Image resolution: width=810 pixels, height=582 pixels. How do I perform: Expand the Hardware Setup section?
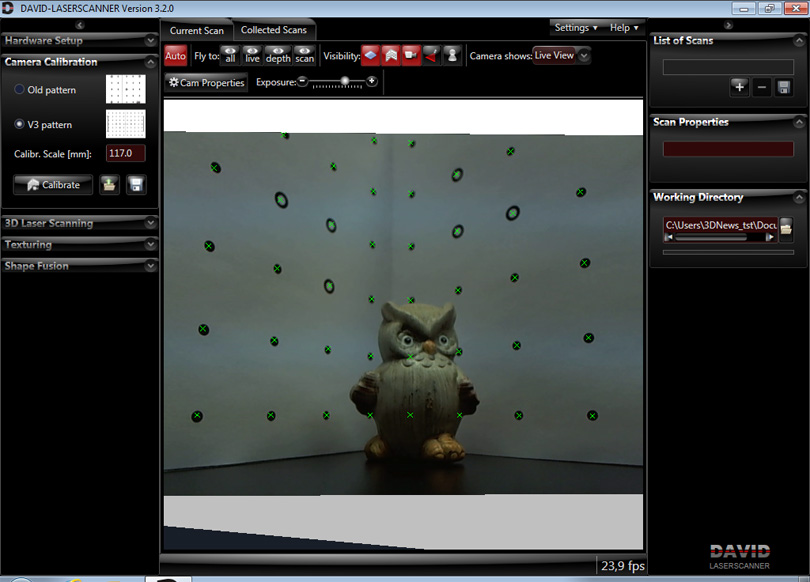coord(79,41)
